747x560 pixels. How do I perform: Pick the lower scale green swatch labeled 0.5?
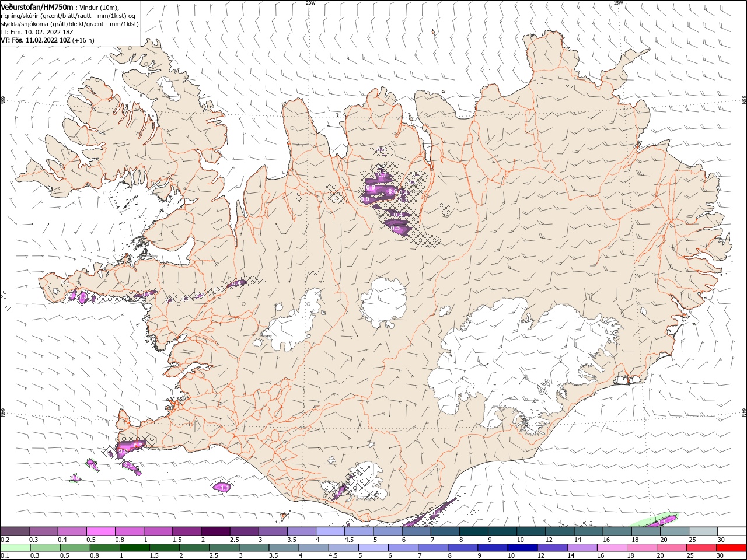tap(75, 548)
